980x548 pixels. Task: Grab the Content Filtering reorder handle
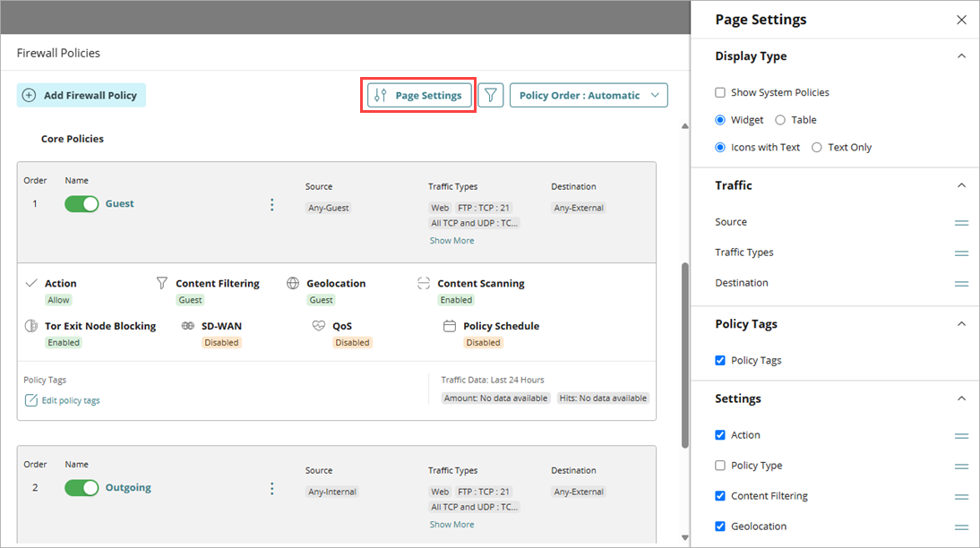pos(961,497)
